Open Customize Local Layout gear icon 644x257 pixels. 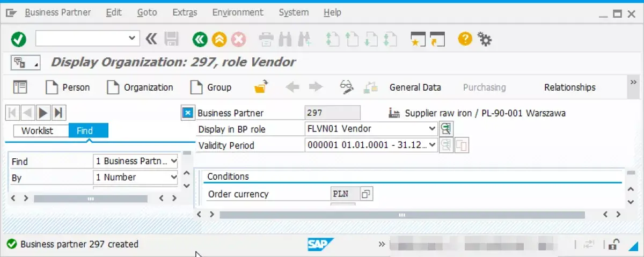484,39
